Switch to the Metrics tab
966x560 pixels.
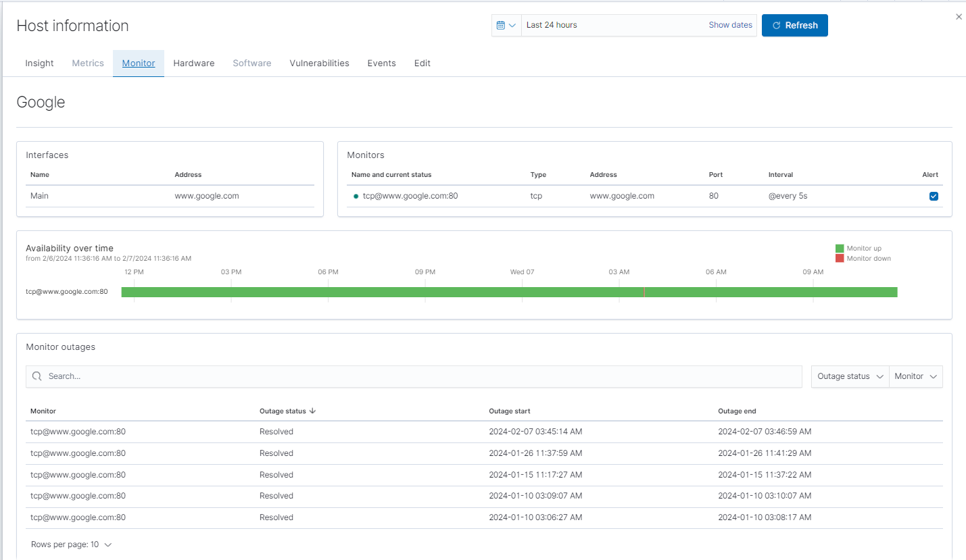tap(88, 63)
